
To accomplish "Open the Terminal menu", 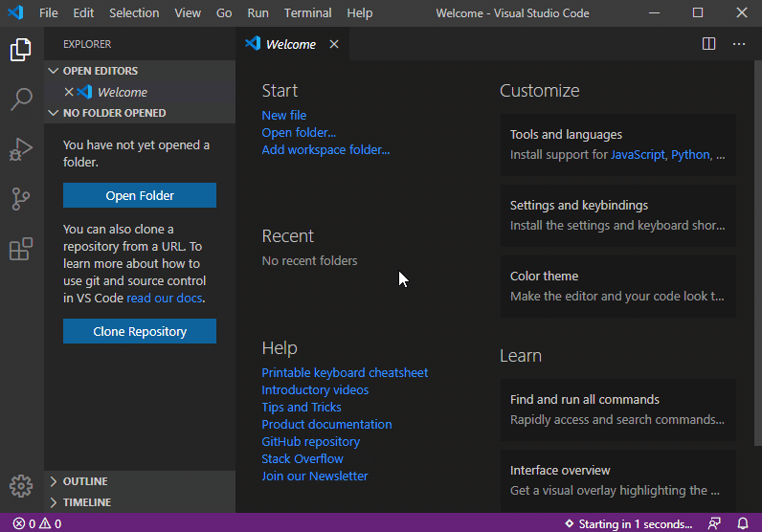I will click(308, 13).
